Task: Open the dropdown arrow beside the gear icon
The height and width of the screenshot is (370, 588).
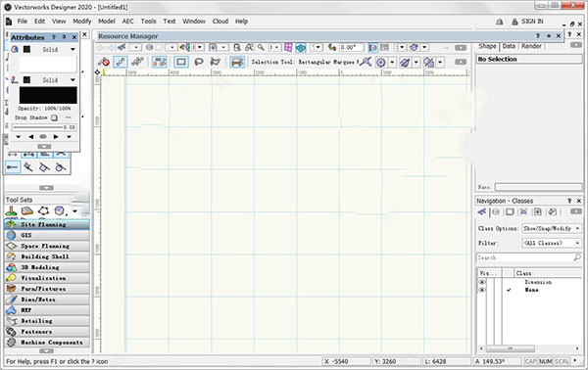Action: (x=392, y=63)
